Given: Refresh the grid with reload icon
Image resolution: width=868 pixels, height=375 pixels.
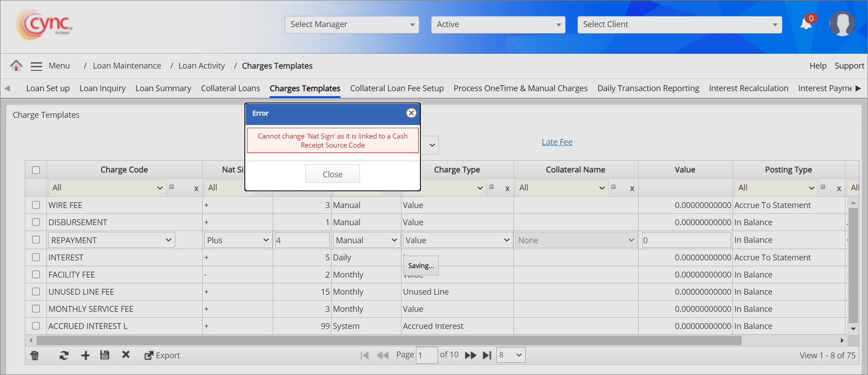Looking at the screenshot, I should click(x=64, y=356).
